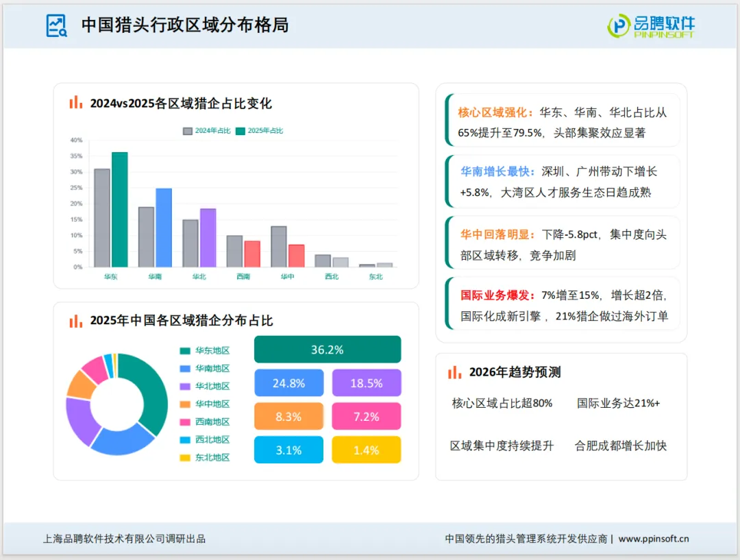Select the 7.2% pink tile
This screenshot has height=560, width=740.
pos(367,417)
